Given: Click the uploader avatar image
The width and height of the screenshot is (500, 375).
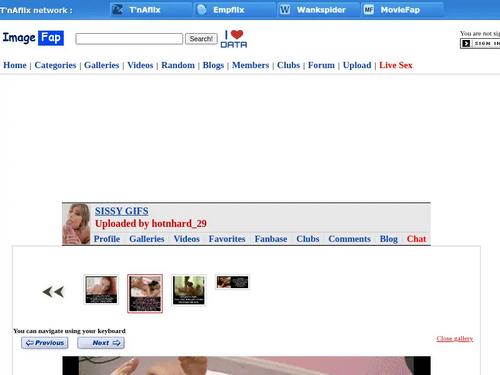Looking at the screenshot, I should click(76, 224).
